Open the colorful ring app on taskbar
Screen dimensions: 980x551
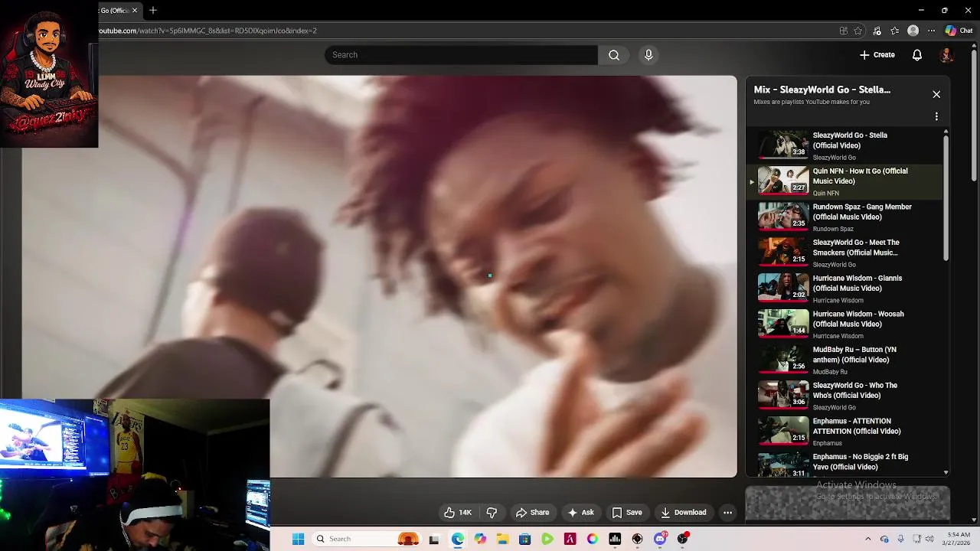593,540
